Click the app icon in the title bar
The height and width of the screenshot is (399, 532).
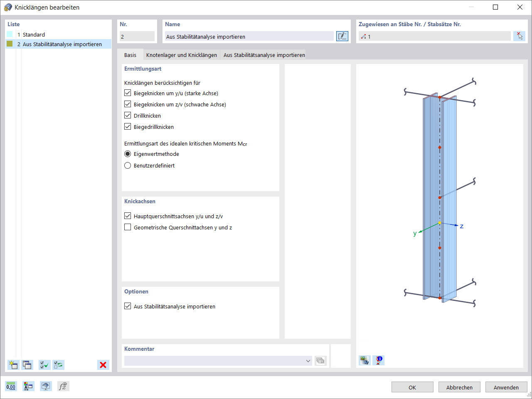(x=8, y=7)
